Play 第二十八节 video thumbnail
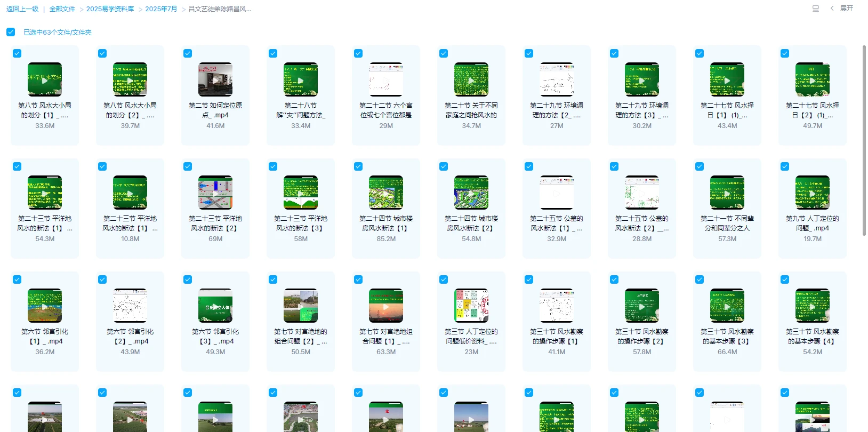868x432 pixels. pos(301,79)
